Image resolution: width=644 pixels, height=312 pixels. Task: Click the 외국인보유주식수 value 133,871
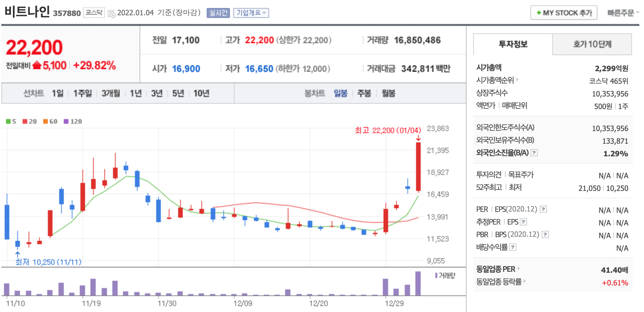click(615, 141)
